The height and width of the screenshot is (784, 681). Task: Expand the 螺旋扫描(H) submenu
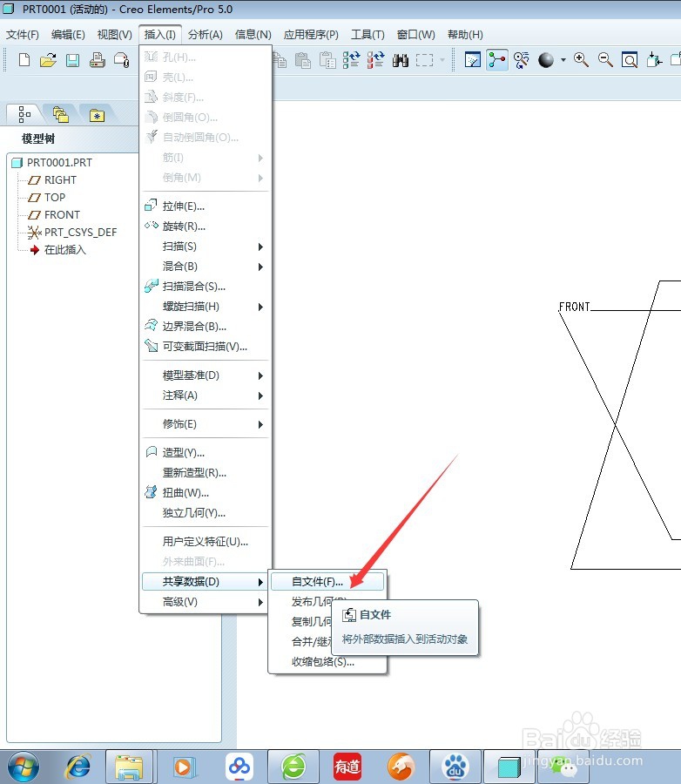(206, 307)
